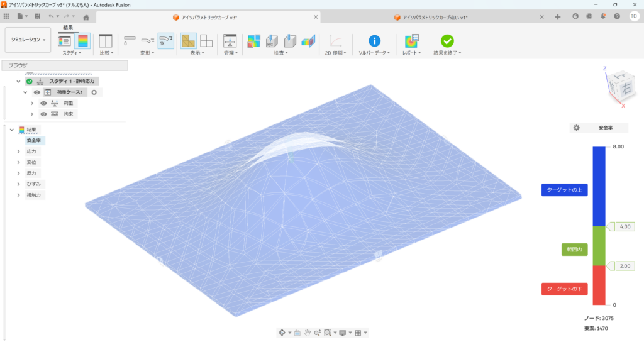
Task: Select 安全率 result in browser
Action: tap(34, 141)
